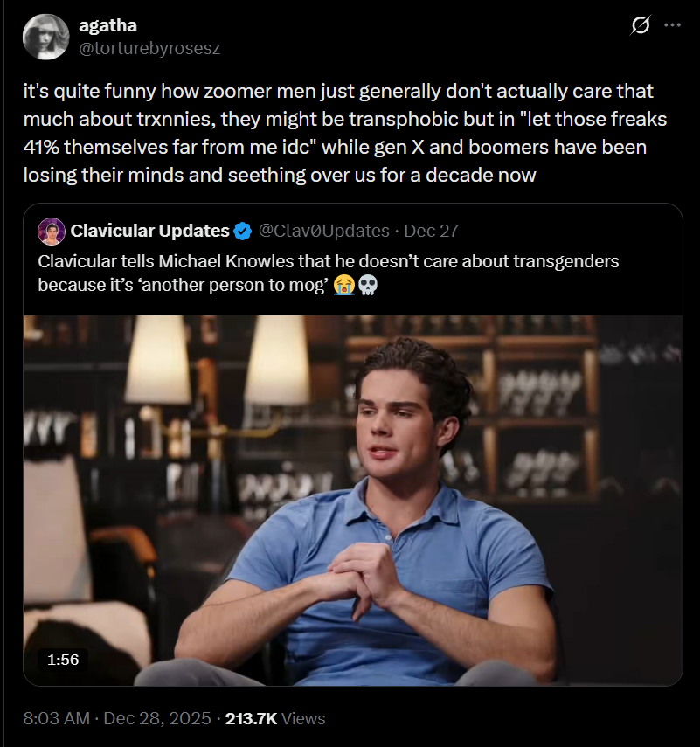Click the blue verified badge

point(244,231)
